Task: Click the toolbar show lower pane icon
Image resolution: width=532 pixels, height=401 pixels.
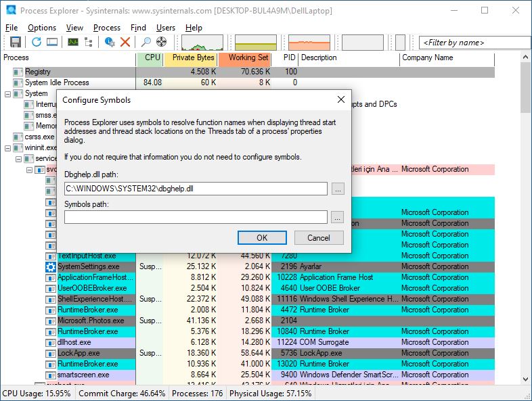Action: (x=52, y=42)
